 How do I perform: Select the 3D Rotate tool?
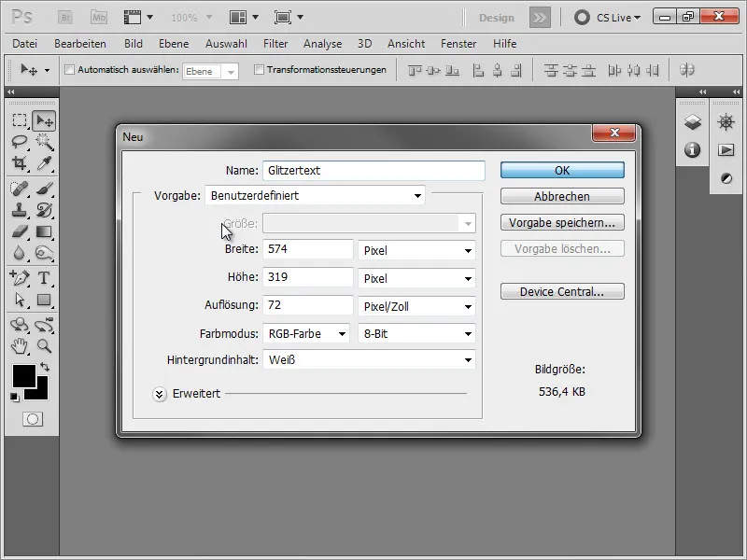20,325
